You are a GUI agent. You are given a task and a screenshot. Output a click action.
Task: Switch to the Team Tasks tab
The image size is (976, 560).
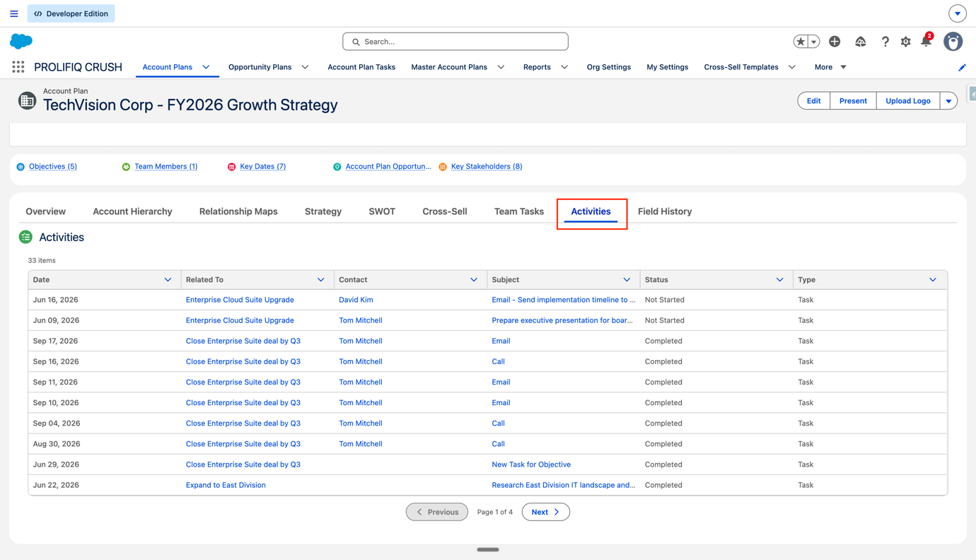point(519,211)
